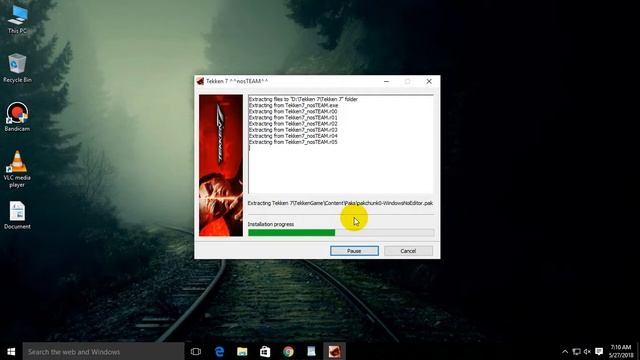Cancel the Tekken 7 installation
The image size is (640, 360).
(x=408, y=251)
